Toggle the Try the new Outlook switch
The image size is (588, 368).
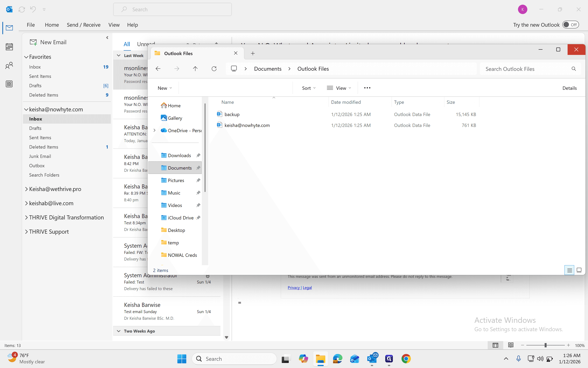[x=571, y=25]
